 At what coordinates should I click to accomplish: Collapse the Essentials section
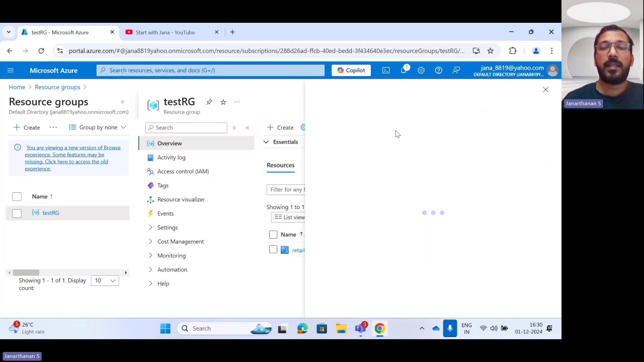click(x=266, y=142)
